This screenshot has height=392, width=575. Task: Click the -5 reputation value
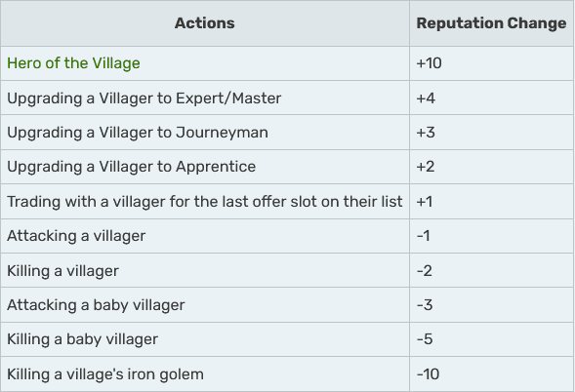tap(425, 339)
